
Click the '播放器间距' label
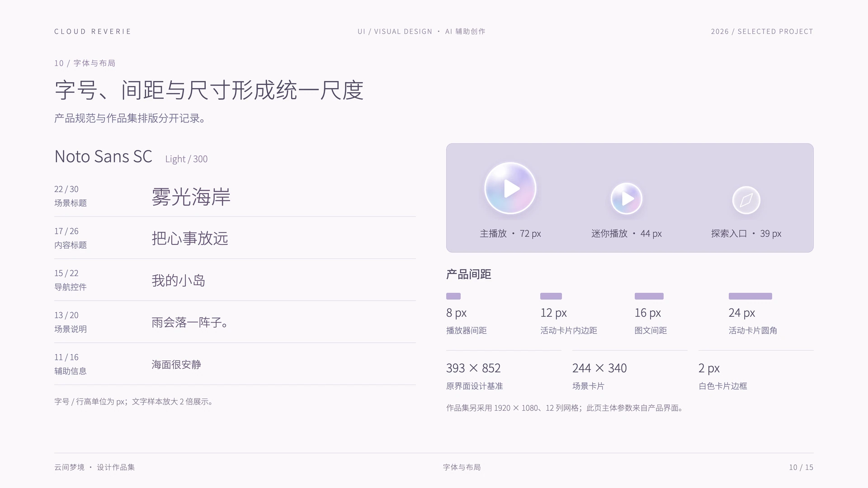coord(467,331)
